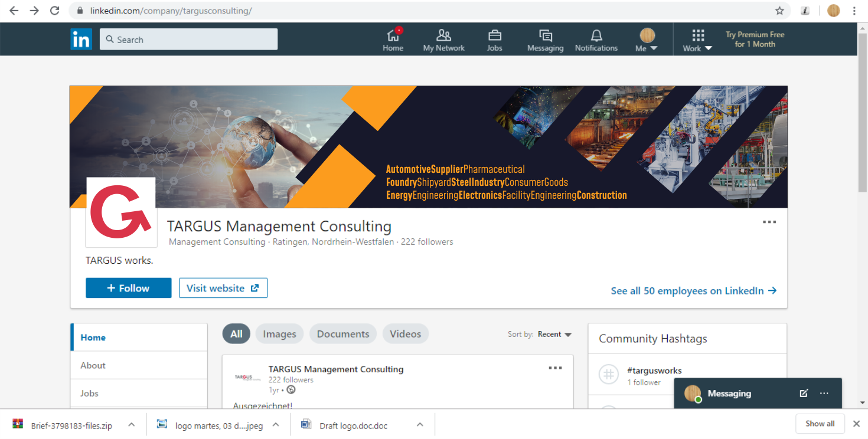Viewport: 868px width, 439px height.
Task: View Notifications
Action: click(x=596, y=40)
